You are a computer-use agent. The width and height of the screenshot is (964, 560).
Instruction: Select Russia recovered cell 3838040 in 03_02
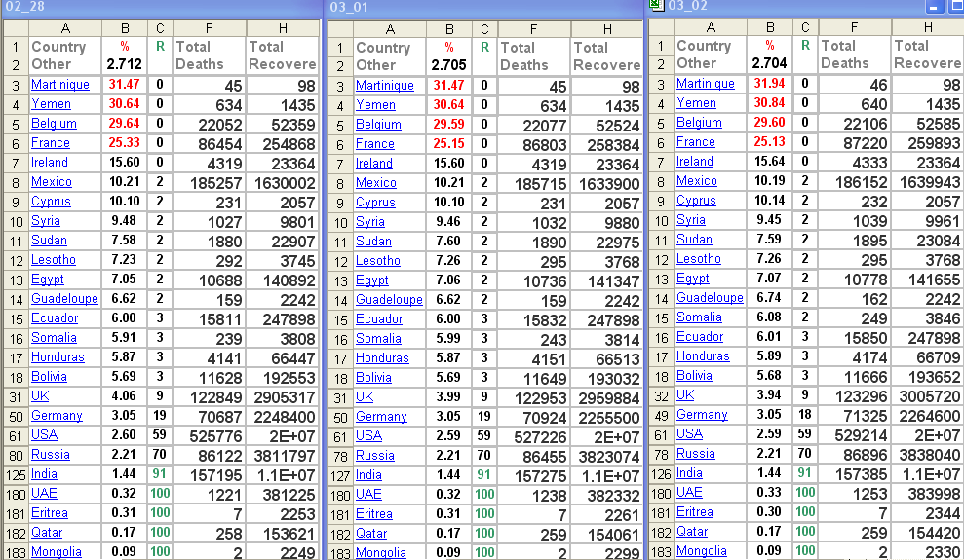click(x=929, y=455)
